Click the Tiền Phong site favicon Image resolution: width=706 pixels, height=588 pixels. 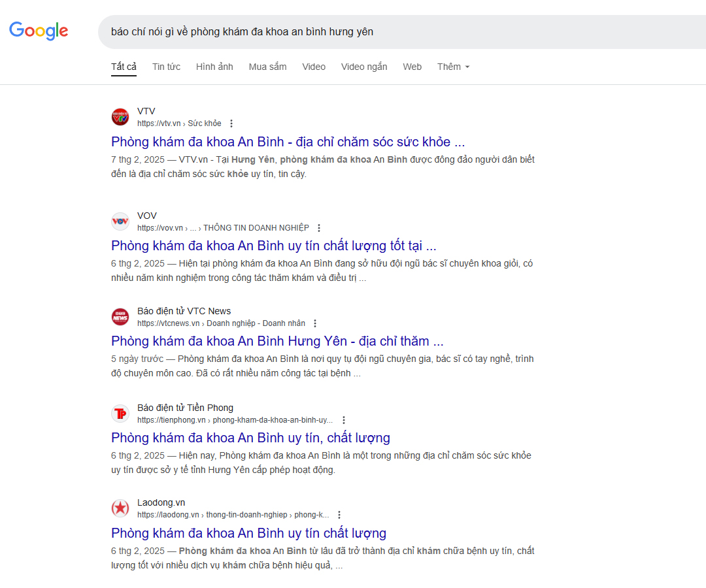coord(120,414)
